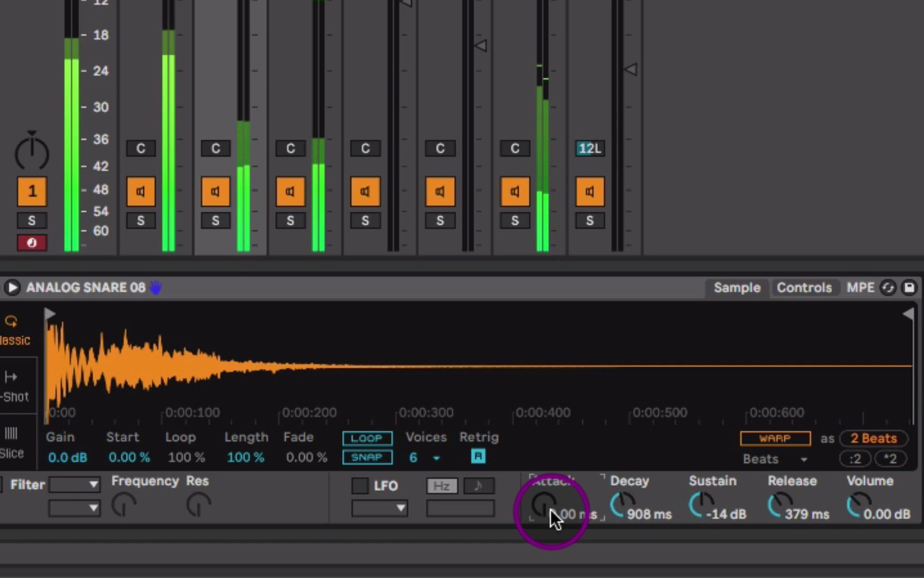Open the LFO waveform dropdown
The width and height of the screenshot is (924, 578).
click(380, 508)
